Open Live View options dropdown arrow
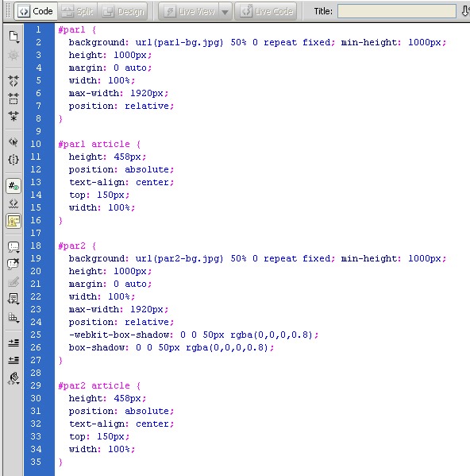This screenshot has height=476, width=470. (225, 12)
